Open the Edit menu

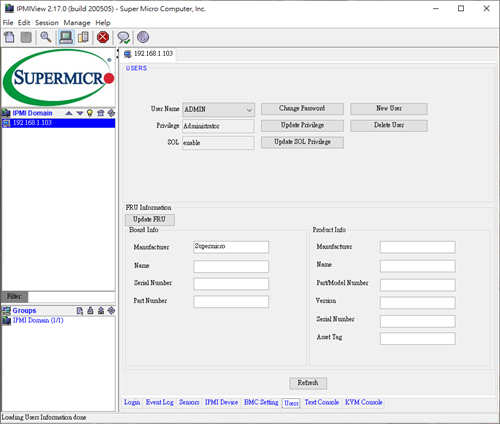(x=24, y=23)
